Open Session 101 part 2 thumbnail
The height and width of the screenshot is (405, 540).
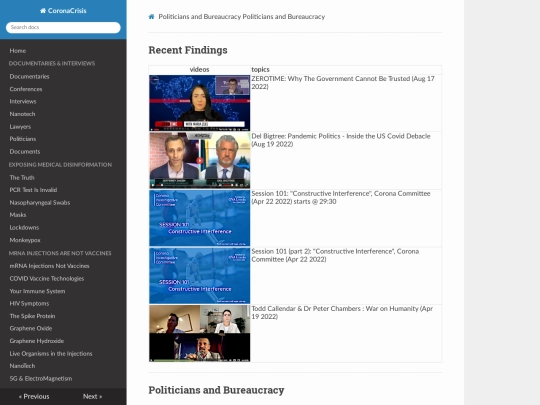199,276
